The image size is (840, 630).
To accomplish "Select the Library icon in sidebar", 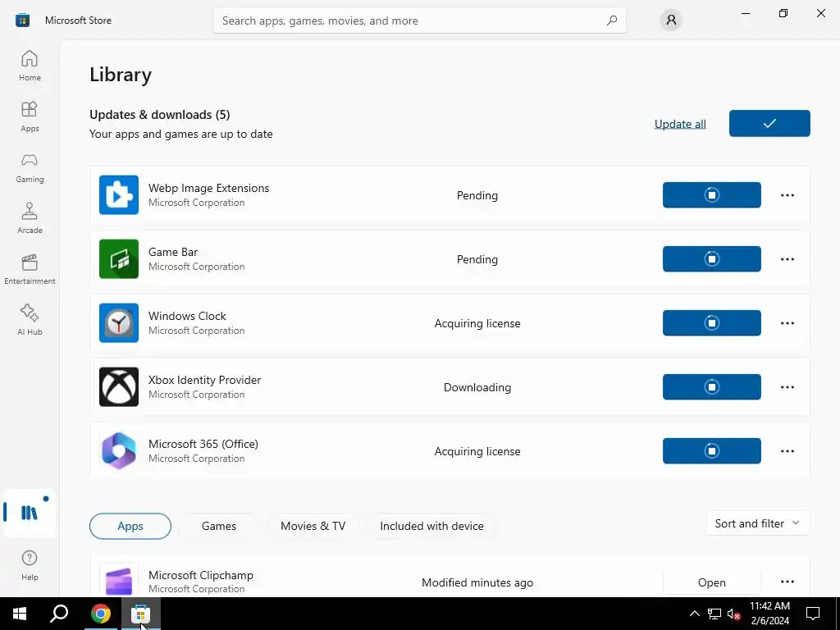I will (x=30, y=513).
